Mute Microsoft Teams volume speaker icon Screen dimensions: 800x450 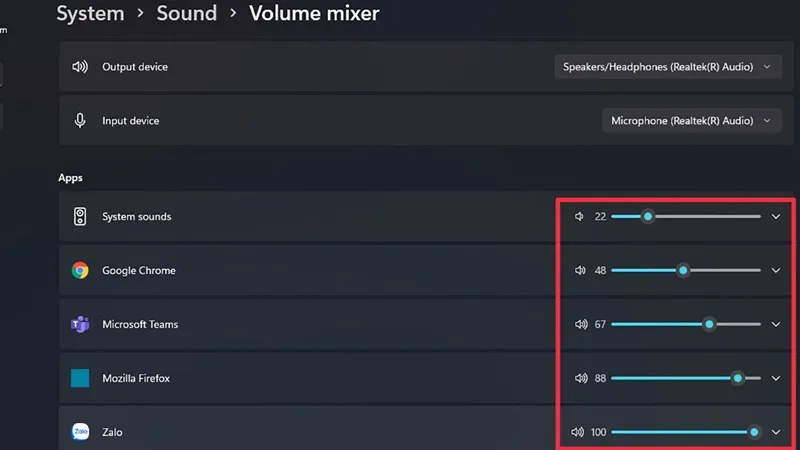579,324
